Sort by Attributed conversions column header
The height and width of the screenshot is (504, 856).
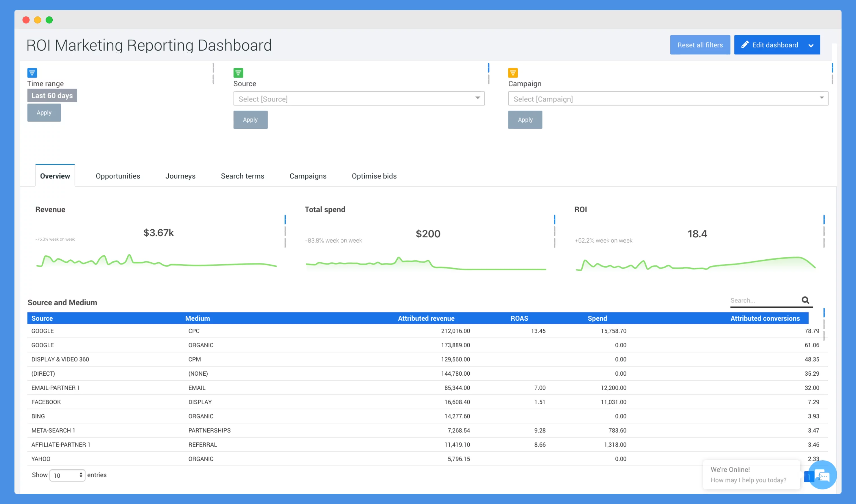(765, 318)
